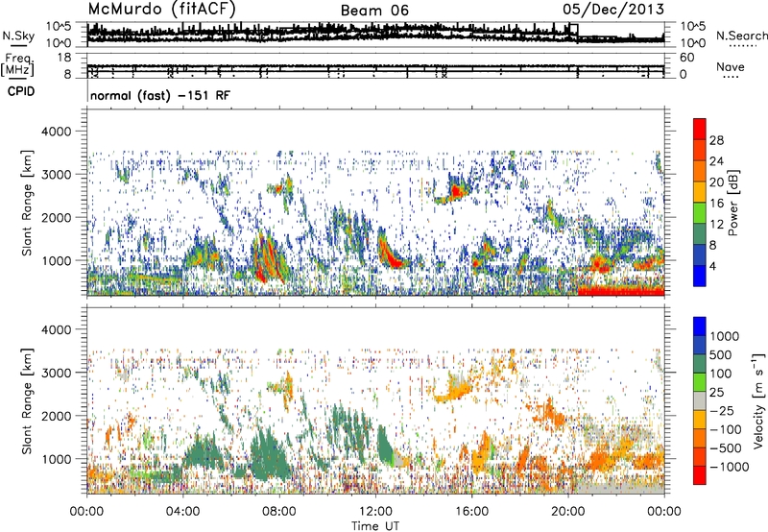Click the blue bottom of power colorbar

point(700,277)
